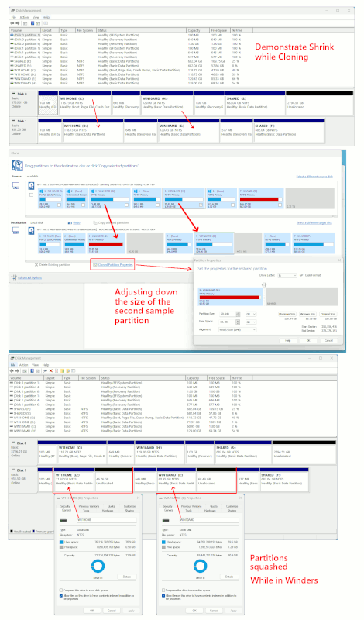Tick the source disk select-all checkbox in Clone window
364x620 pixels.
click(x=31, y=195)
